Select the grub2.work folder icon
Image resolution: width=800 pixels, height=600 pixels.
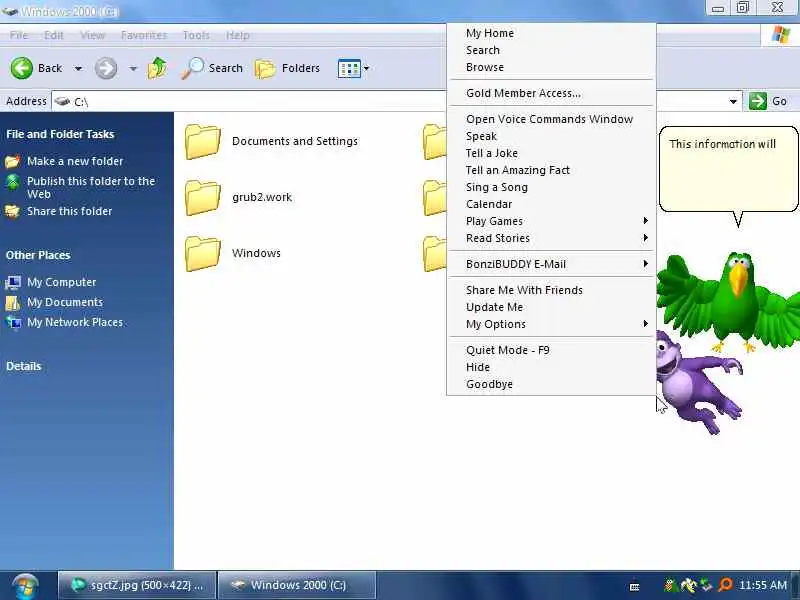[x=203, y=197]
